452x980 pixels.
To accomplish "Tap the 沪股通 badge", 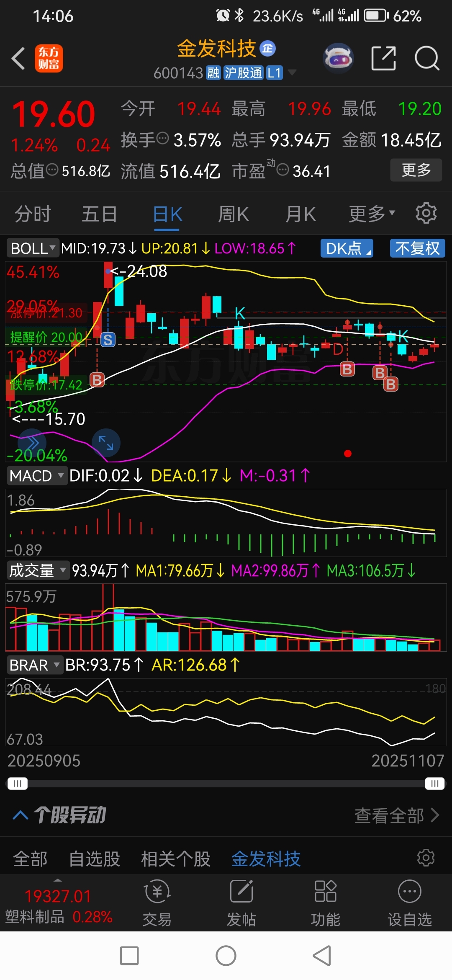I will click(243, 73).
